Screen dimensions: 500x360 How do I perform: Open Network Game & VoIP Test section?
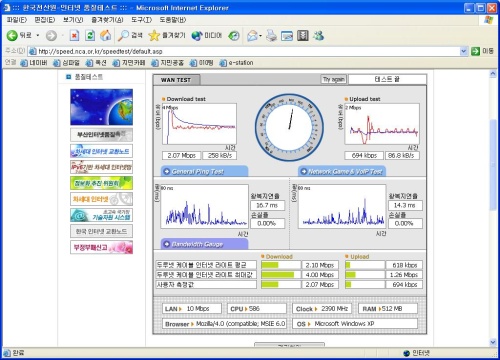tap(342, 171)
